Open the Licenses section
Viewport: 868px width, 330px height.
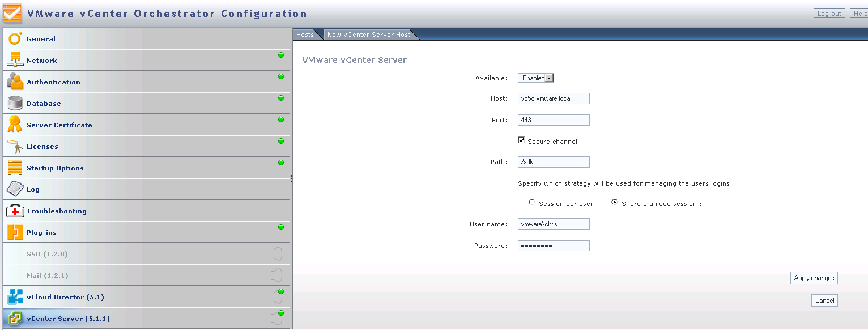[146, 146]
